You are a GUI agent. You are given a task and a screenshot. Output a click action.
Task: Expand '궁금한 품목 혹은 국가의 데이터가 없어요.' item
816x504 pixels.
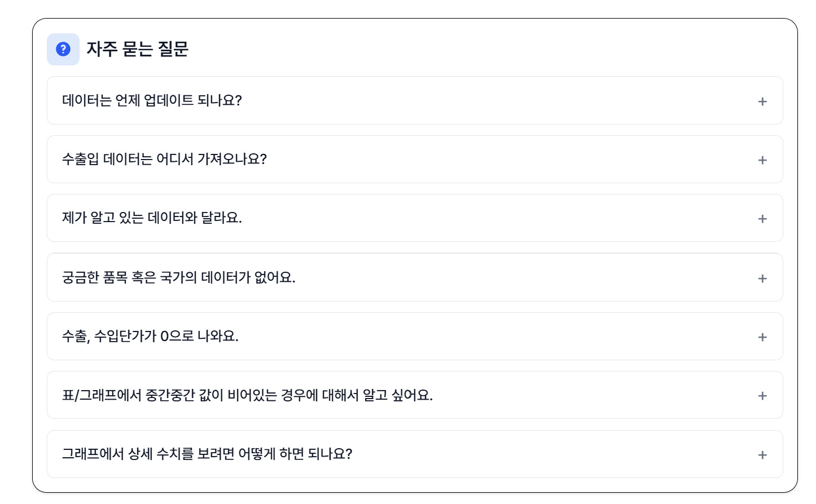(x=179, y=277)
